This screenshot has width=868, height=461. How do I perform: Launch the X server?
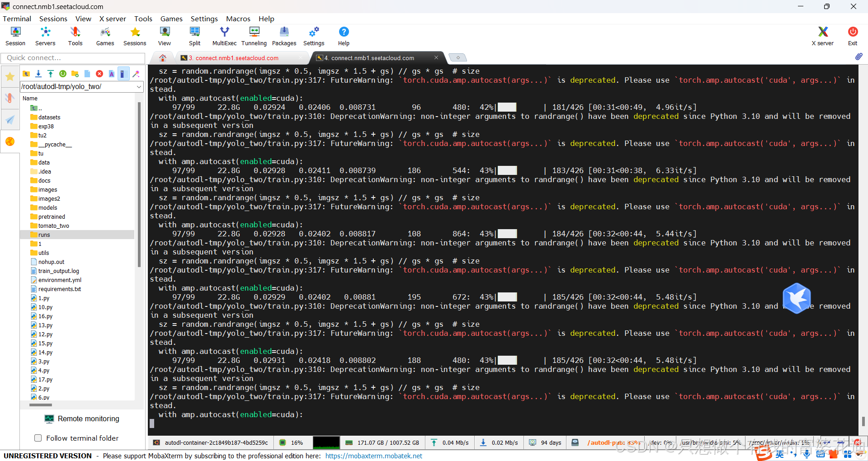[822, 35]
